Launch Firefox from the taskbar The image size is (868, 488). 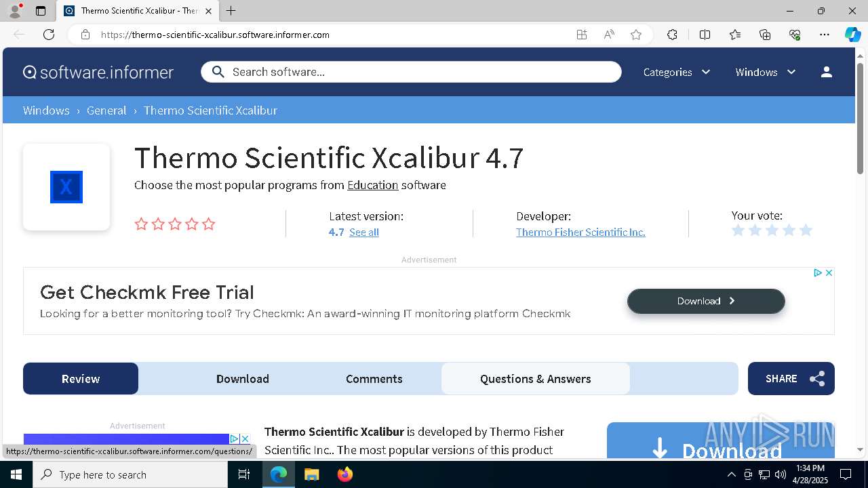click(345, 474)
